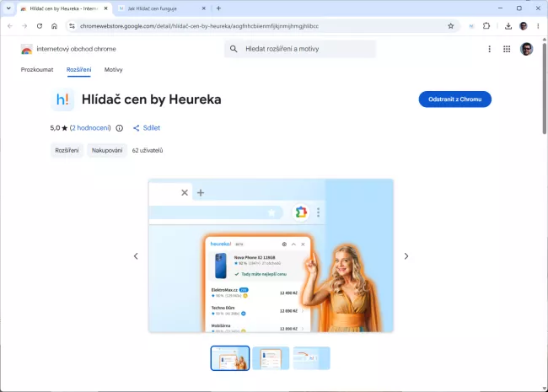
Task: Select the Rozšíření navigation tab
Action: pos(78,69)
